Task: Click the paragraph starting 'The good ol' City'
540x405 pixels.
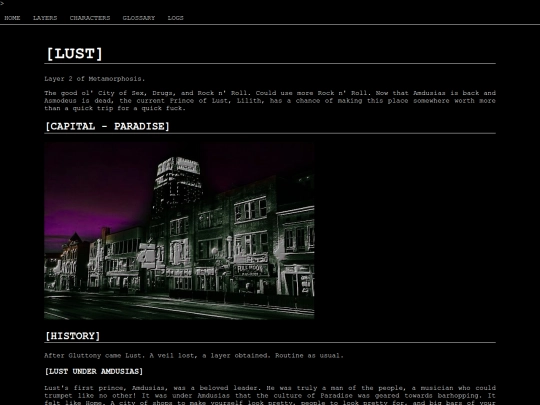Action: tap(270, 101)
